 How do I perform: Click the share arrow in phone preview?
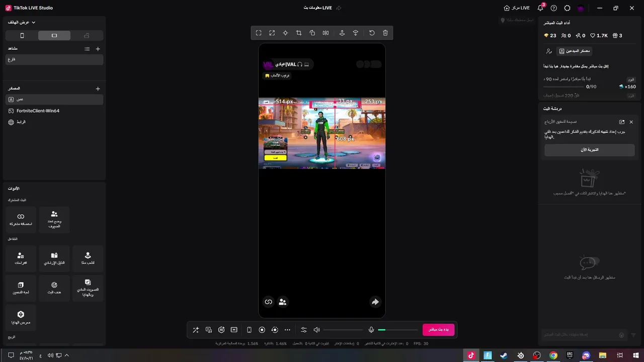(x=375, y=302)
